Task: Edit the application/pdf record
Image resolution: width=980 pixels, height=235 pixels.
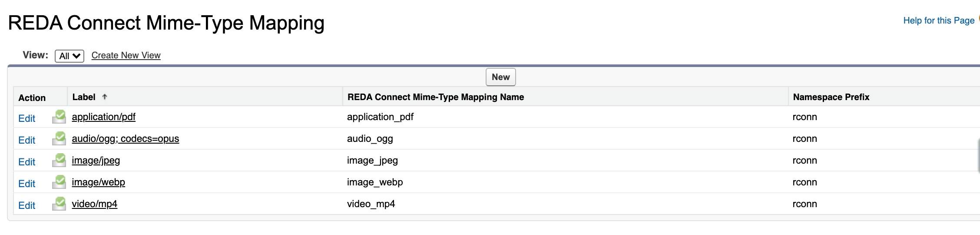Action: [26, 118]
